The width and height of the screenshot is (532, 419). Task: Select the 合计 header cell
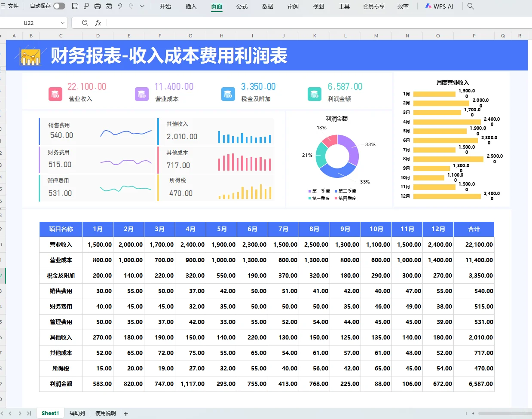click(x=474, y=229)
